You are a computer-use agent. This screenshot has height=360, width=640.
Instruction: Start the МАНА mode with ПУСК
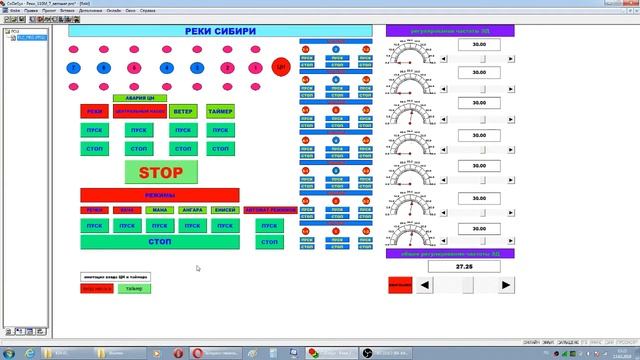(x=160, y=226)
